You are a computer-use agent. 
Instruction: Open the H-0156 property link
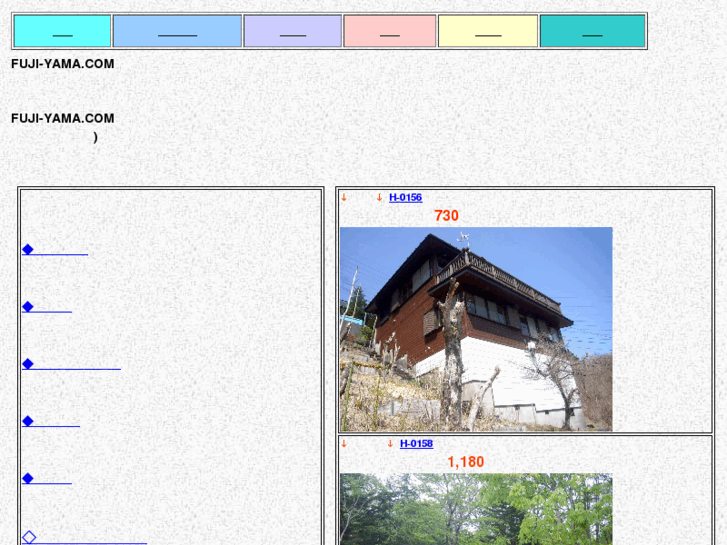click(x=405, y=198)
